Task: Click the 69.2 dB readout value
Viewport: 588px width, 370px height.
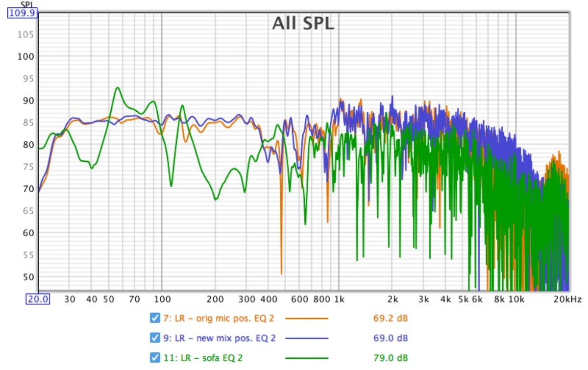Action: (390, 319)
